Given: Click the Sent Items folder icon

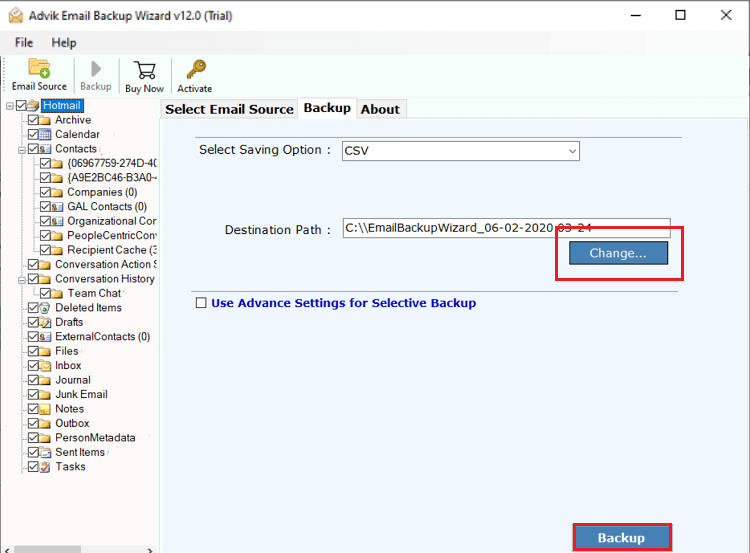Looking at the screenshot, I should pos(45,453).
